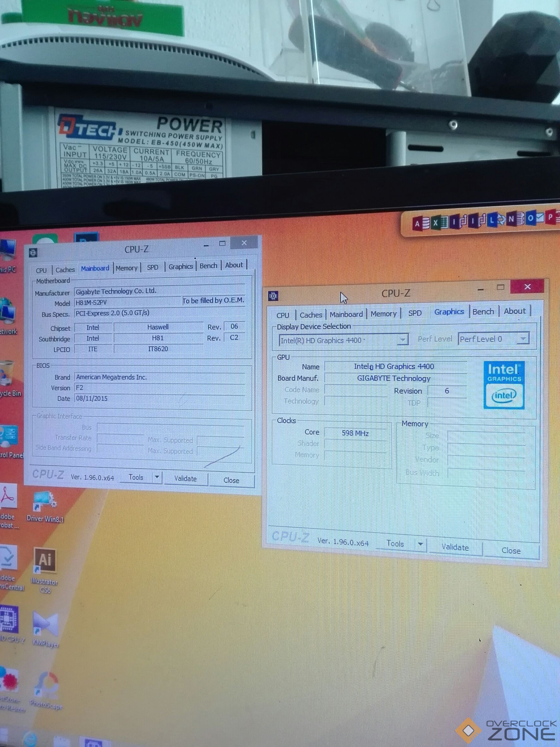Click the InfoPath icon next to Excel
This screenshot has width=560, height=747.
(x=458, y=222)
